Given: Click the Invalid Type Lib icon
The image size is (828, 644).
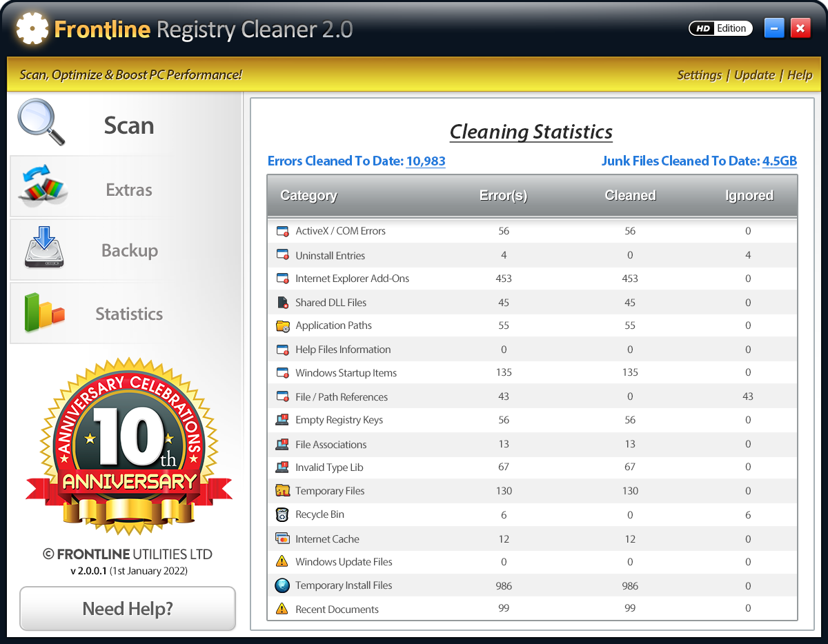Looking at the screenshot, I should 282,467.
